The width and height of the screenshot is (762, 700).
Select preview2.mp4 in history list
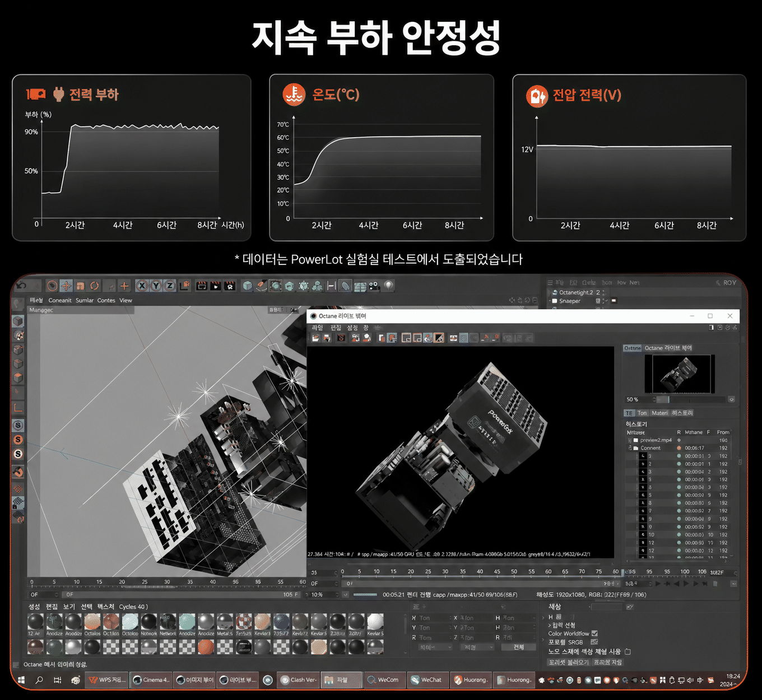click(x=656, y=440)
